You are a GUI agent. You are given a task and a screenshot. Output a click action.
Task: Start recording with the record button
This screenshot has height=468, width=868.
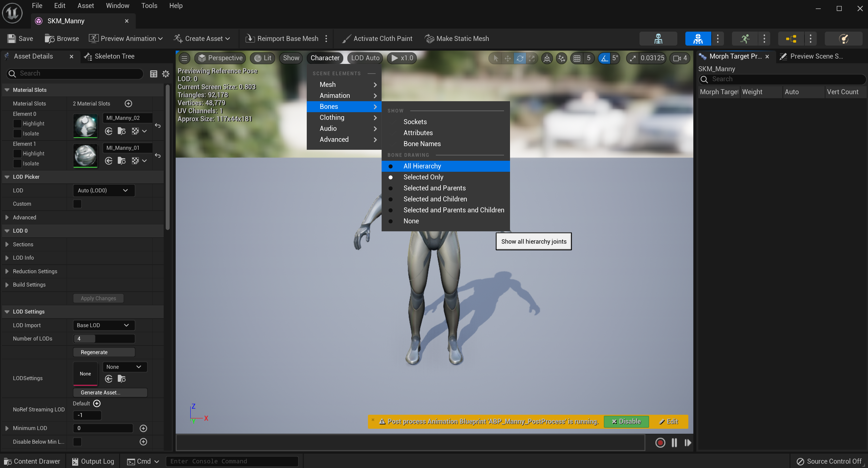(660, 442)
